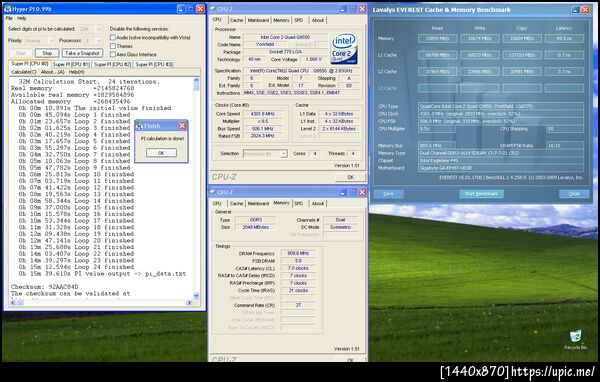This screenshot has width=600, height=382.
Task: Click the CPU Type field in EVEREST
Action: tap(501, 106)
